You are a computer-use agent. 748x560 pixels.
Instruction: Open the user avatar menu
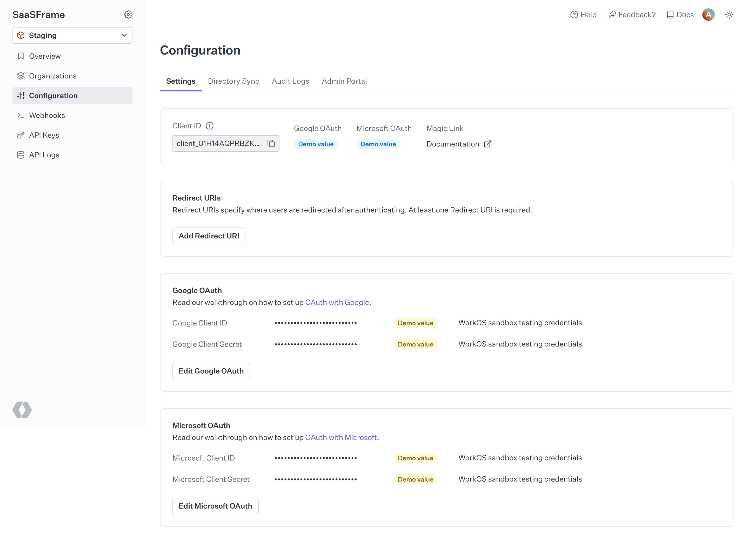point(708,15)
